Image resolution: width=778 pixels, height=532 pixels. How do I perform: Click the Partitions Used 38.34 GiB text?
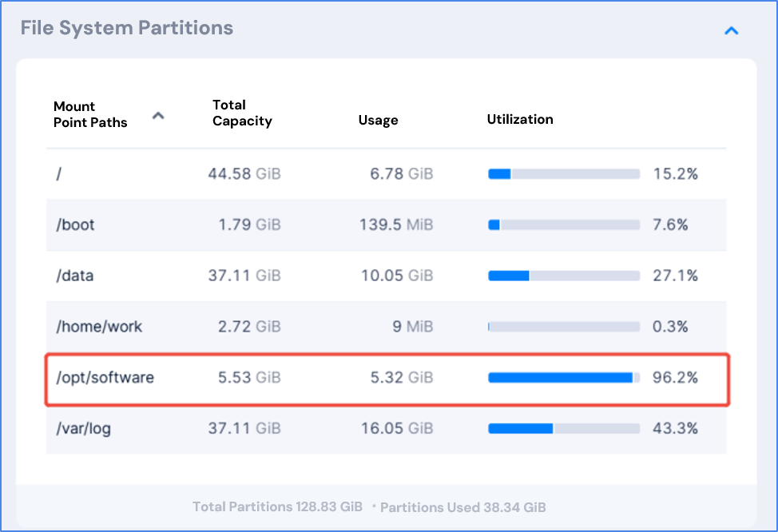coord(464,507)
